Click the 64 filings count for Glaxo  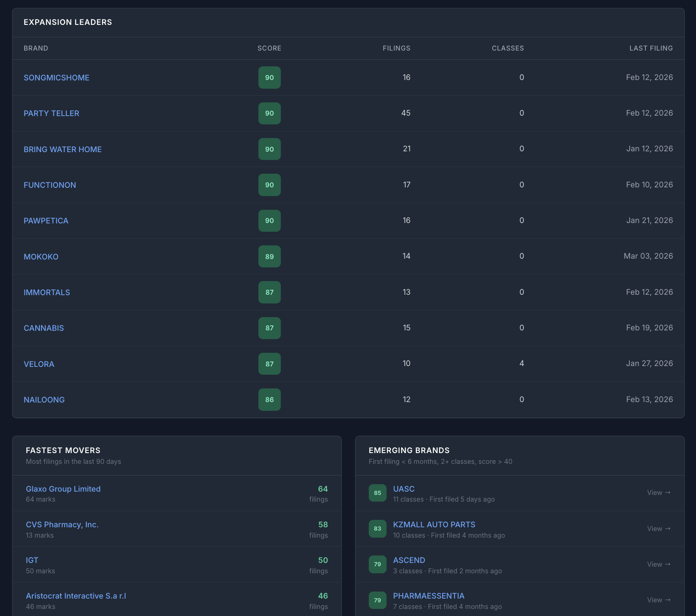coord(323,489)
